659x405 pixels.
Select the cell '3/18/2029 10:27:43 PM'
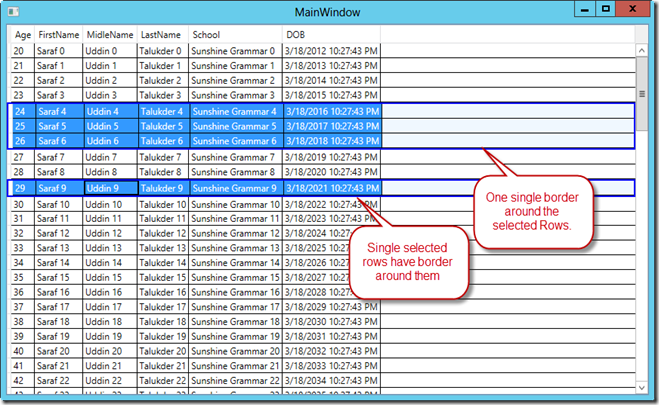point(331,307)
